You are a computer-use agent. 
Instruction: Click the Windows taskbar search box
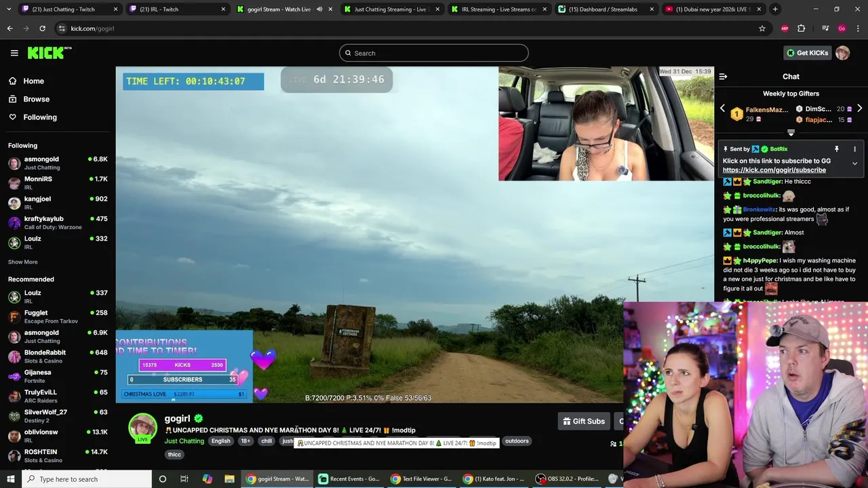87,479
